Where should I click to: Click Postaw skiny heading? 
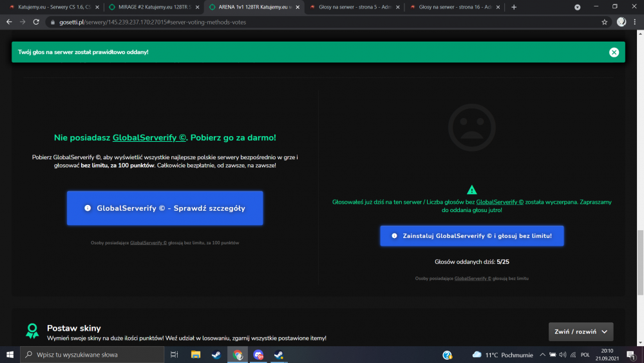74,328
